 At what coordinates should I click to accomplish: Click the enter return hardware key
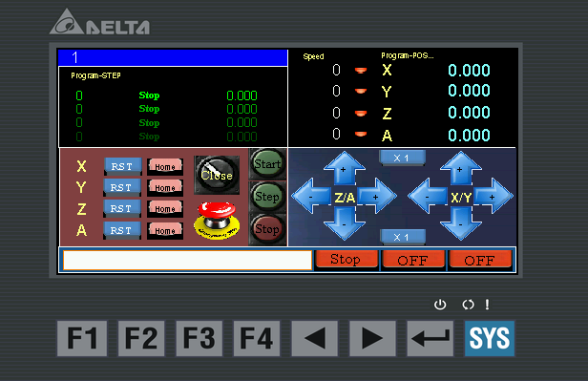point(430,338)
